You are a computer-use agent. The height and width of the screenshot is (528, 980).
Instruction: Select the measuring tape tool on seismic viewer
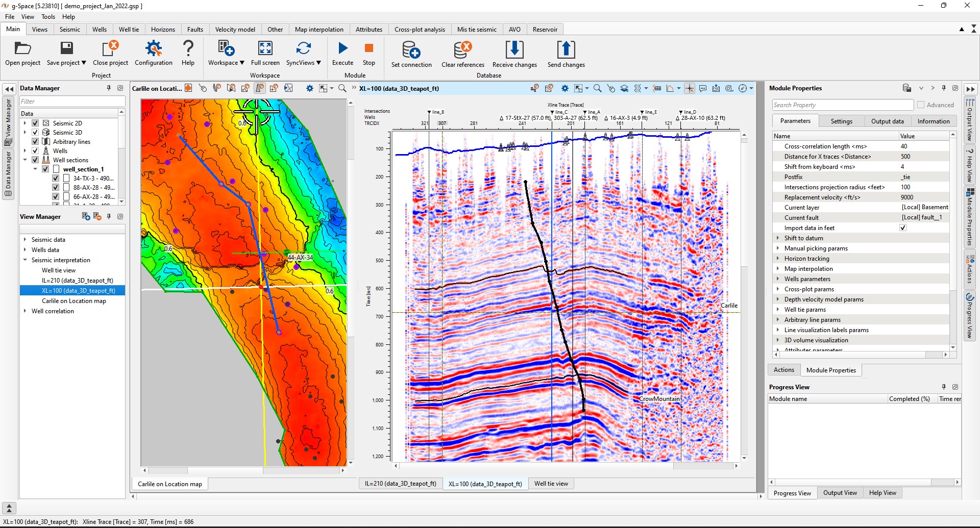tap(729, 88)
